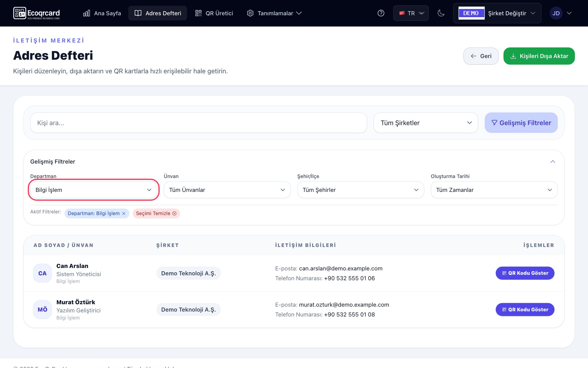Click the Ecoqrcard logo
This screenshot has height=368, width=588.
(36, 13)
